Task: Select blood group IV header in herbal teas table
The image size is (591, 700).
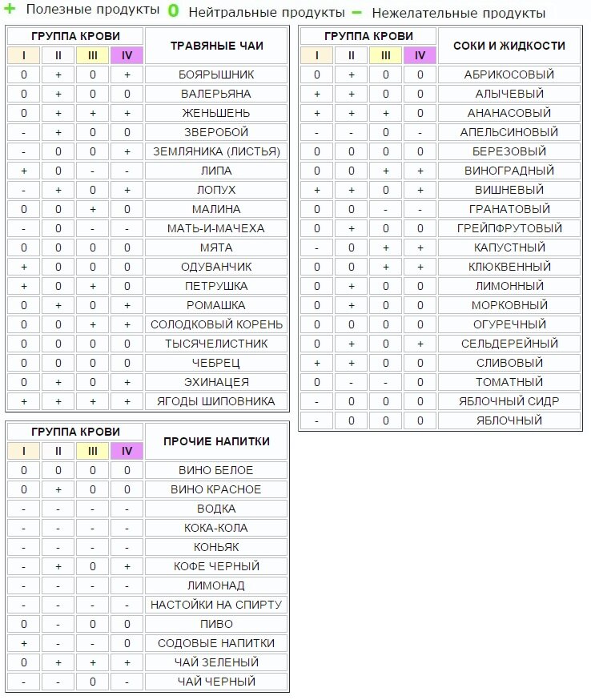Action: click(x=127, y=55)
